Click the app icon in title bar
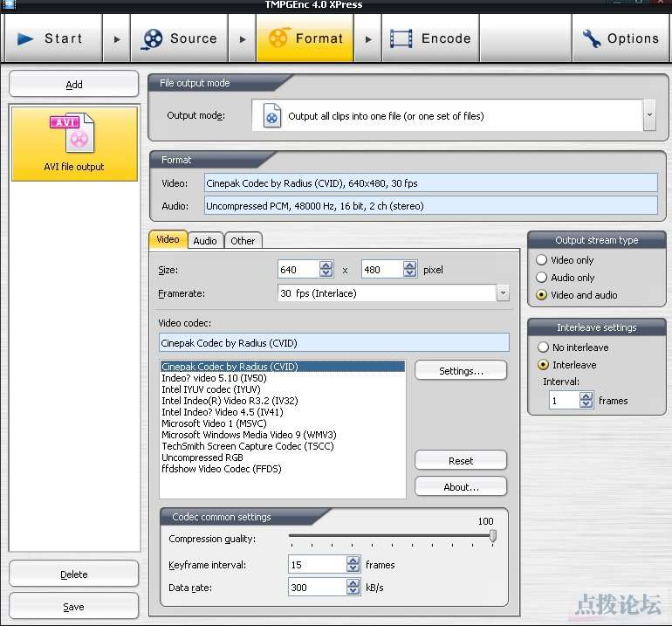 click(x=8, y=4)
